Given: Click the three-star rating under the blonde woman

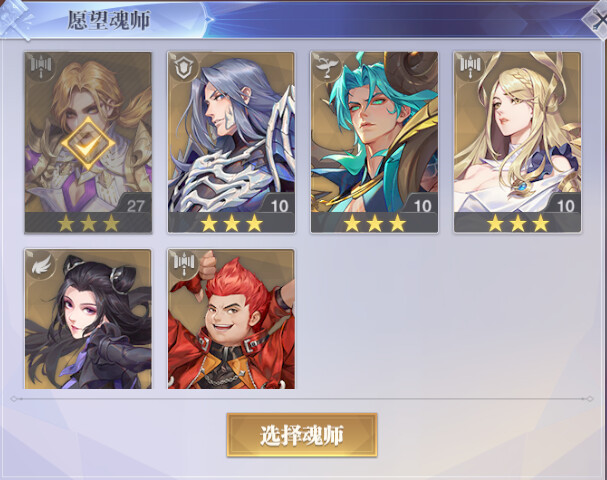Looking at the screenshot, I should [x=518, y=223].
